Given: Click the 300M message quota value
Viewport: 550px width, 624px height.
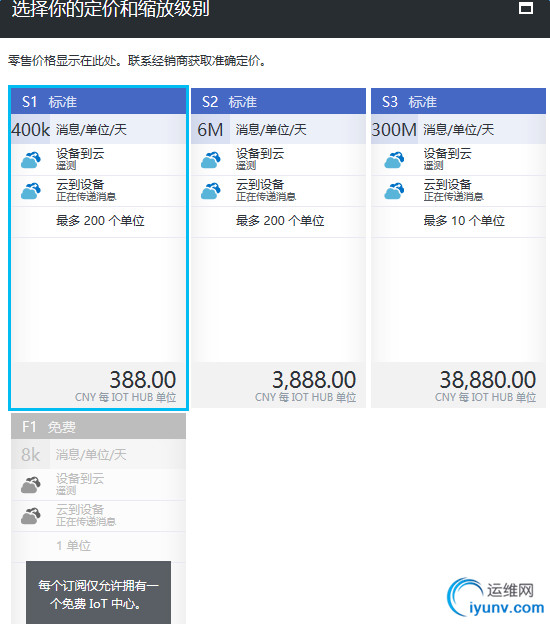Looking at the screenshot, I should point(394,130).
